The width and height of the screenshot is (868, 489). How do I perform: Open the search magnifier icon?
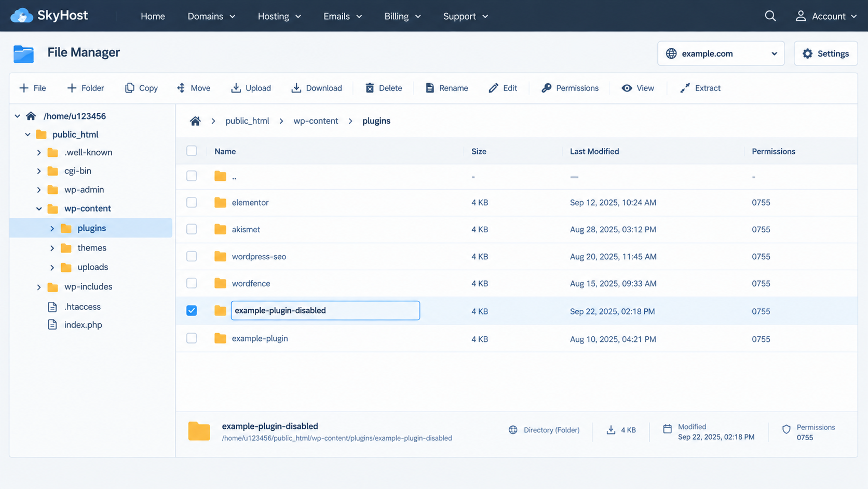point(770,16)
